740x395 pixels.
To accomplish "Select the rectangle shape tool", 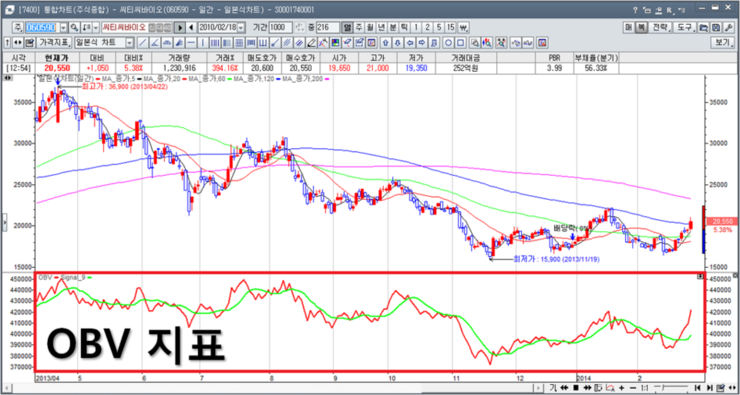I will click(460, 43).
